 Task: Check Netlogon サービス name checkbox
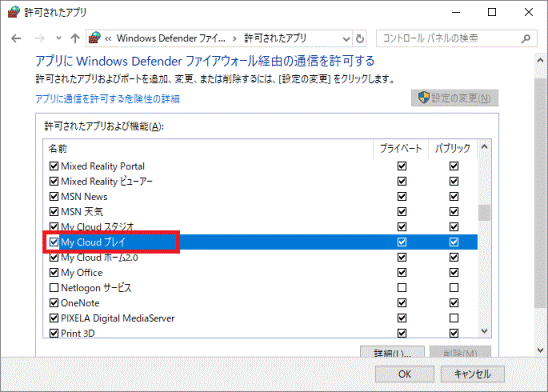click(53, 288)
